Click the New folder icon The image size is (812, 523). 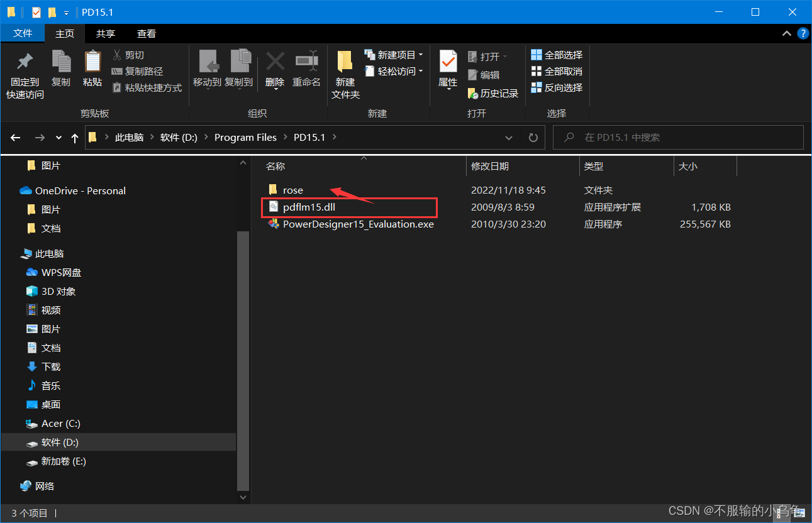click(345, 61)
